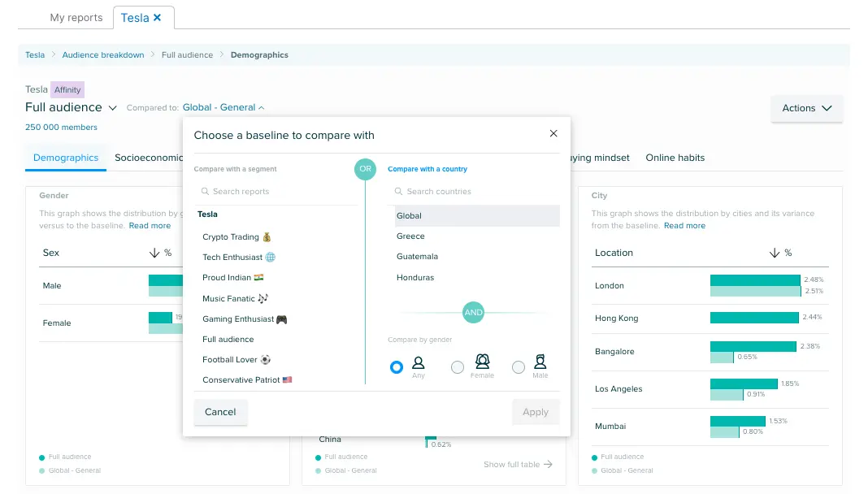Image resolution: width=868 pixels, height=494 pixels.
Task: Click the Male gender icon
Action: click(540, 362)
